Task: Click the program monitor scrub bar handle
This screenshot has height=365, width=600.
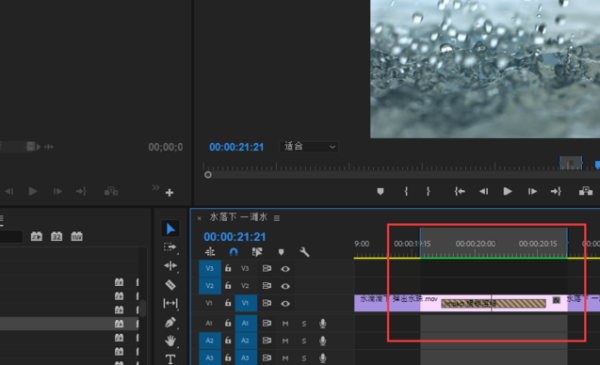Action: pos(208,175)
